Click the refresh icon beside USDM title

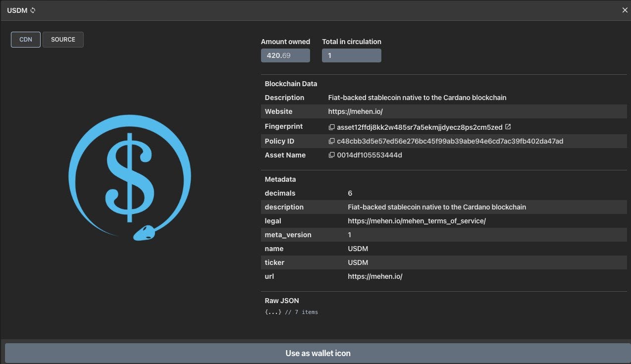click(33, 10)
